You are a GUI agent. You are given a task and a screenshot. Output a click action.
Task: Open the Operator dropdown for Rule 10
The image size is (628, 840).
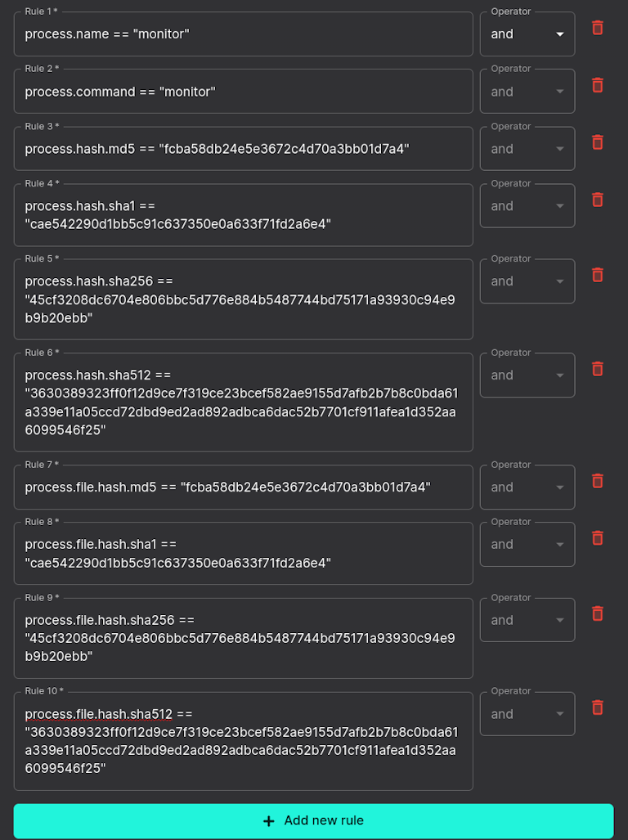(527, 713)
